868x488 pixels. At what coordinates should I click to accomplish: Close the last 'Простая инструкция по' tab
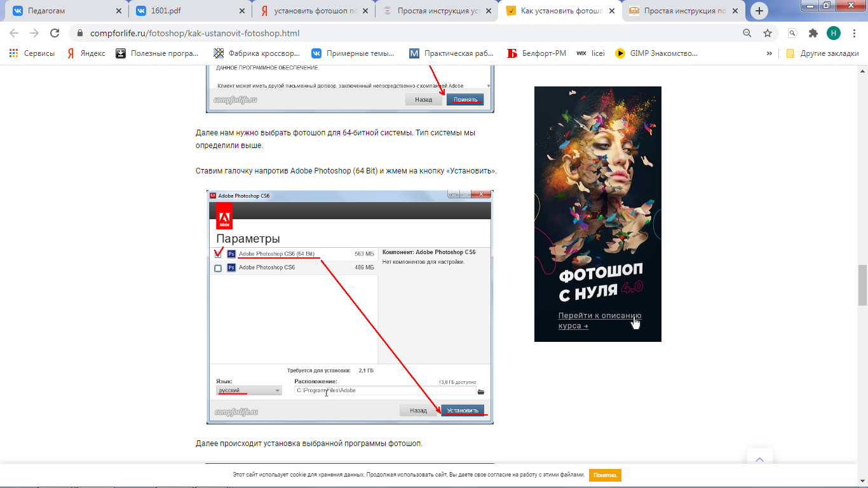[x=735, y=11]
